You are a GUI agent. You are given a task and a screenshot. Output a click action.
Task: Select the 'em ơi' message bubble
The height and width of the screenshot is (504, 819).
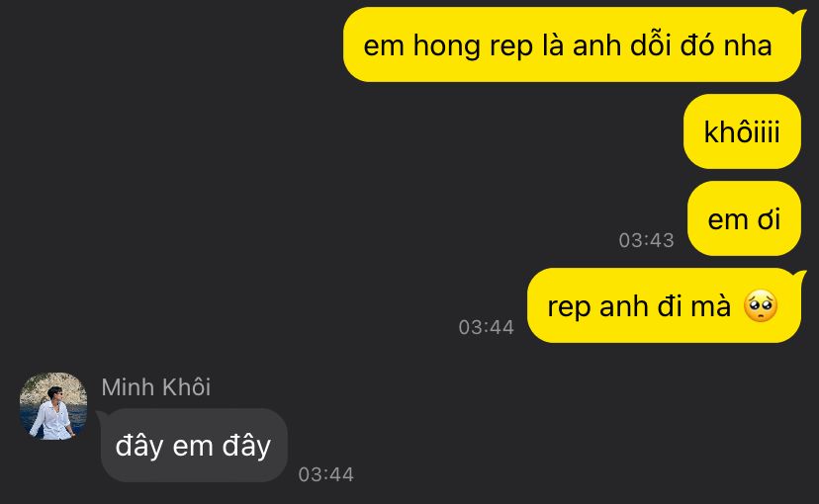pyautogui.click(x=744, y=218)
